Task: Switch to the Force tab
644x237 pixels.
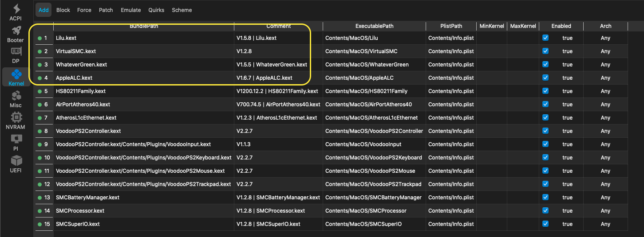Action: 84,10
